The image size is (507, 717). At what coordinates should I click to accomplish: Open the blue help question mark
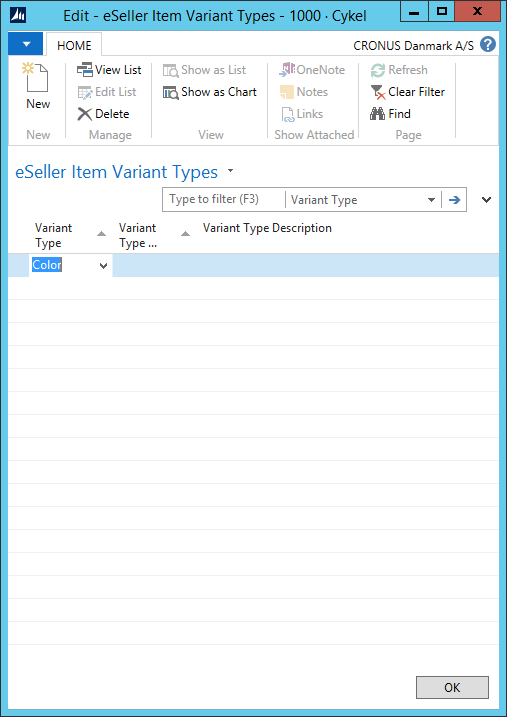[488, 45]
